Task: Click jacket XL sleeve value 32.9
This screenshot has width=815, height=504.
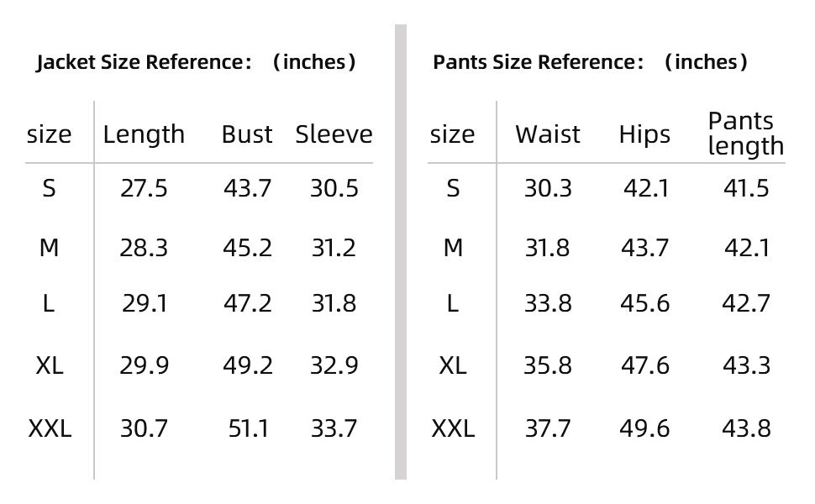Action: (x=334, y=365)
